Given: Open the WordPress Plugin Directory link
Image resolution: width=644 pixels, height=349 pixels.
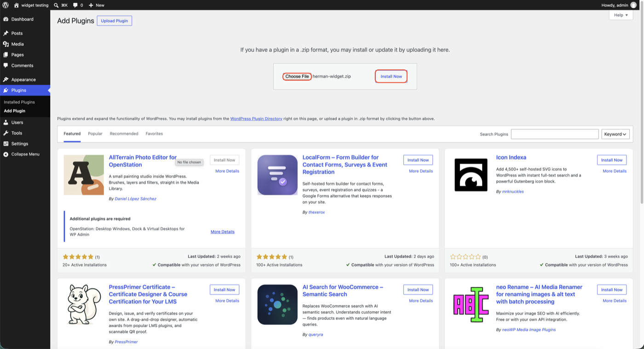Looking at the screenshot, I should point(256,119).
